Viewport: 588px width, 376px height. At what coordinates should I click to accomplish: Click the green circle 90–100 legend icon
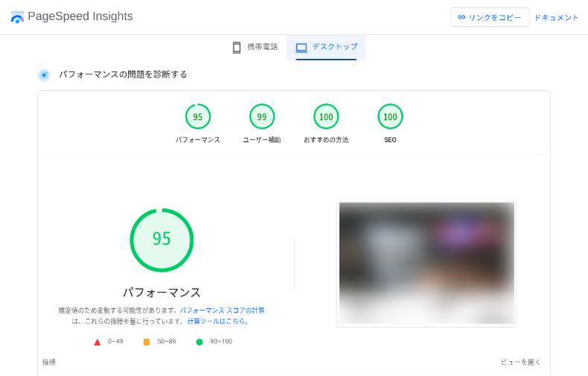click(199, 342)
